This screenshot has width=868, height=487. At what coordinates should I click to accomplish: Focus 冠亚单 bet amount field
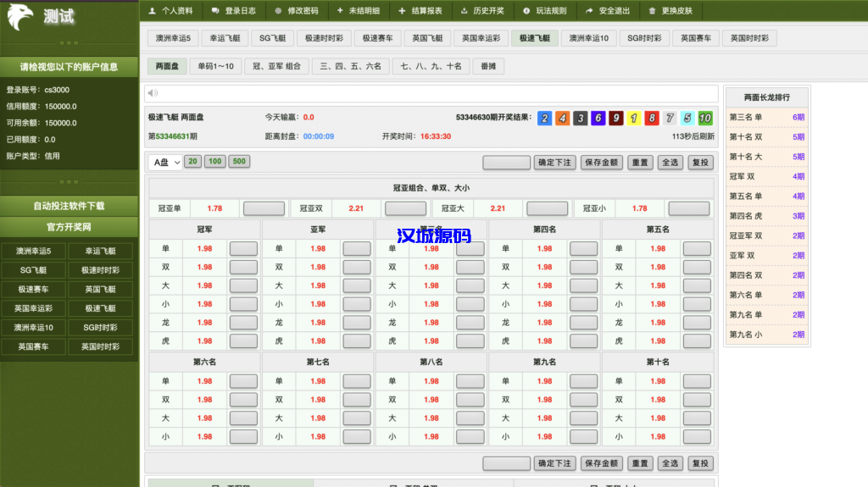(x=264, y=208)
